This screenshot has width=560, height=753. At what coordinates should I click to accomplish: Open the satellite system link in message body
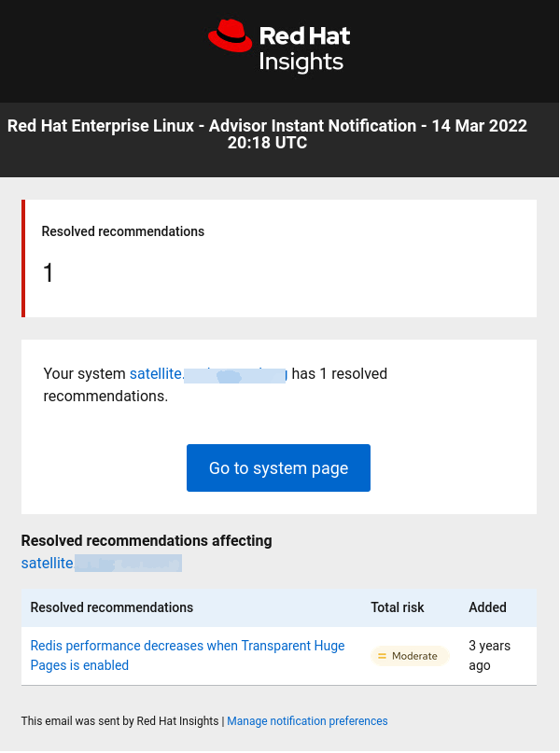[207, 374]
